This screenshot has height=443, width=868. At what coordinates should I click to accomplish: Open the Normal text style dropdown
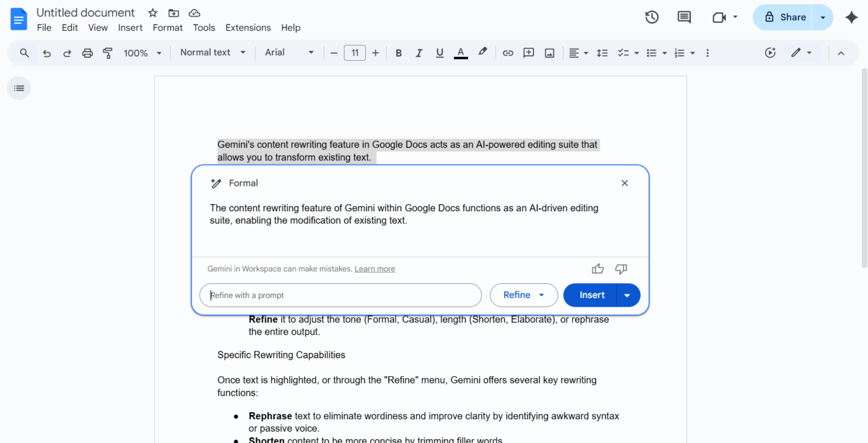coord(213,53)
